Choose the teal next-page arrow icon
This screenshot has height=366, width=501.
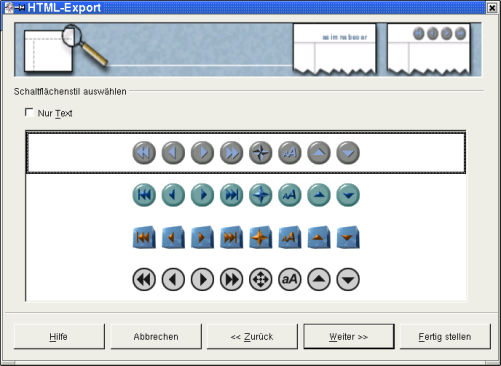tap(202, 195)
